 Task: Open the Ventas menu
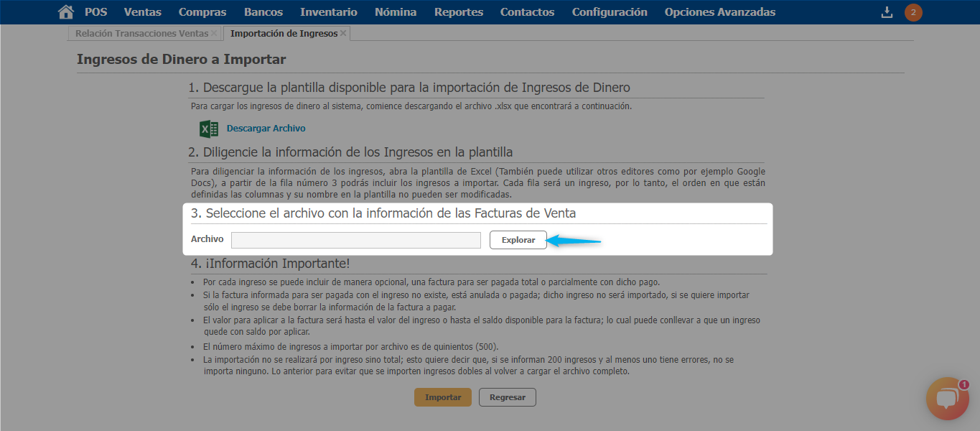(x=142, y=12)
